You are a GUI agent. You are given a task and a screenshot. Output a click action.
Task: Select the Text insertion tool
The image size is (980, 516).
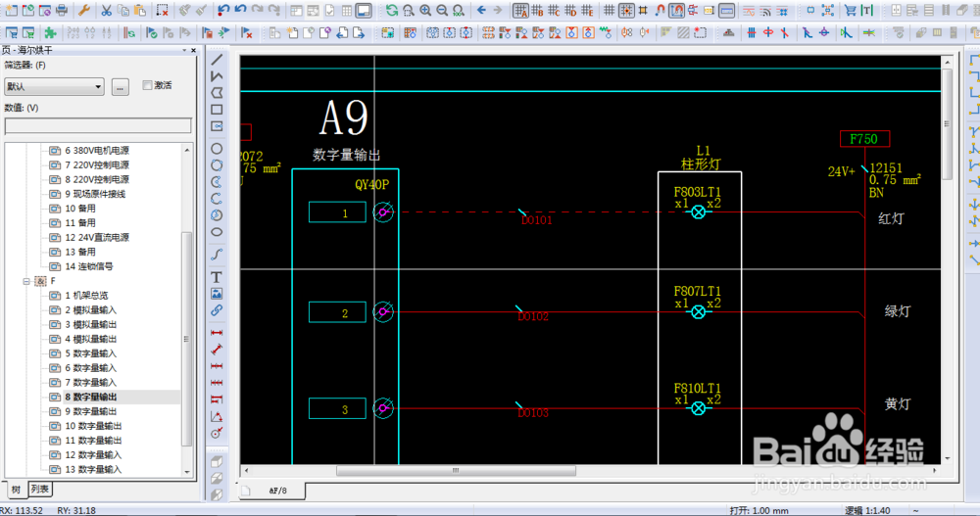coord(217,277)
